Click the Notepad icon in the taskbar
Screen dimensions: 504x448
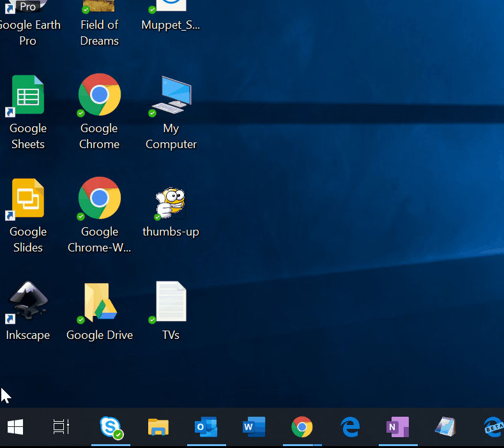[446, 427]
